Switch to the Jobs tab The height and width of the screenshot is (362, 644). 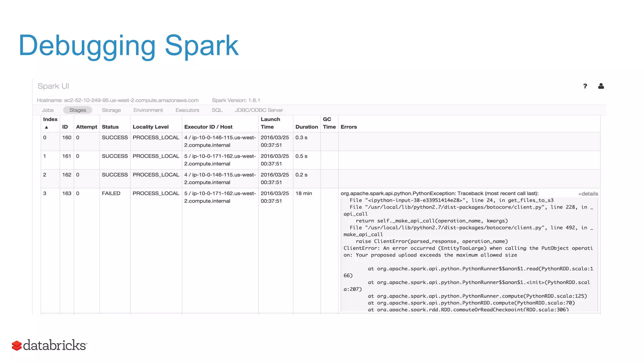[x=48, y=110]
